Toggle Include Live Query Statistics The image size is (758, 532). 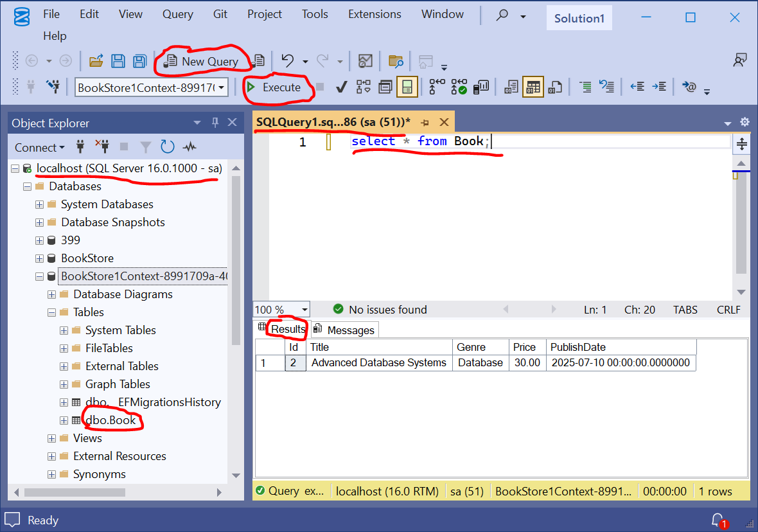click(x=459, y=87)
